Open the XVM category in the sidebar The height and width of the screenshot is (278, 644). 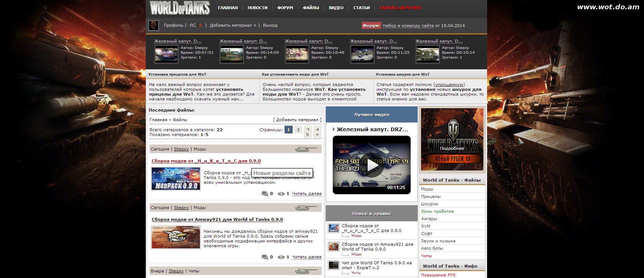(x=425, y=226)
